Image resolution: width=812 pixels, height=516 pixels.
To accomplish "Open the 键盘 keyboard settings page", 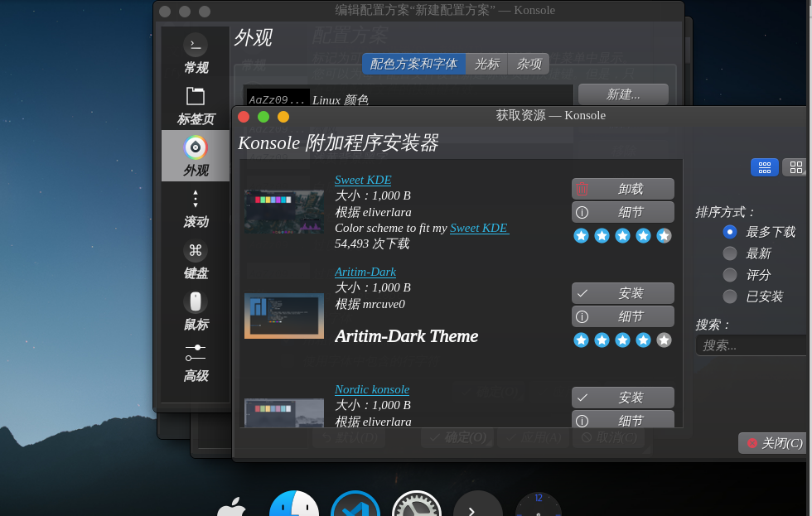I will tap(196, 259).
